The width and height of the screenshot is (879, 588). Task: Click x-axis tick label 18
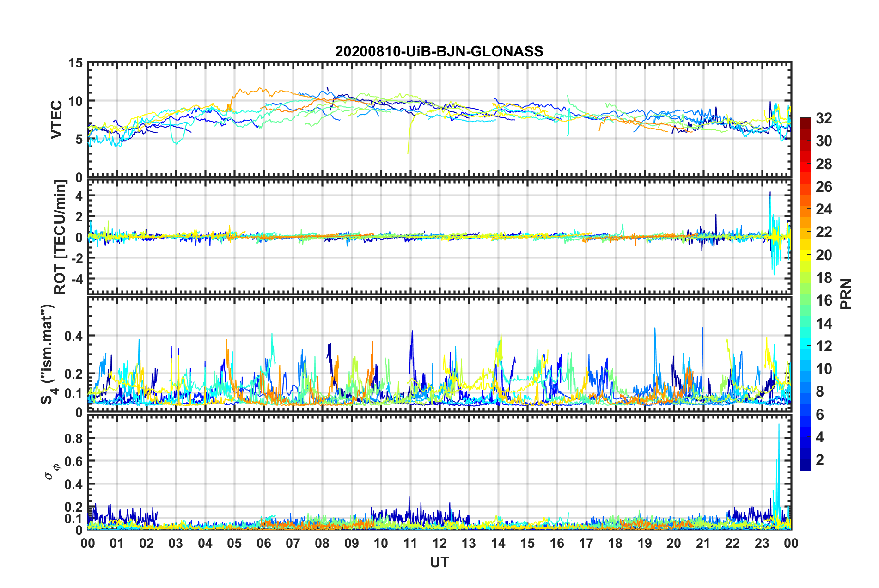pyautogui.click(x=616, y=543)
